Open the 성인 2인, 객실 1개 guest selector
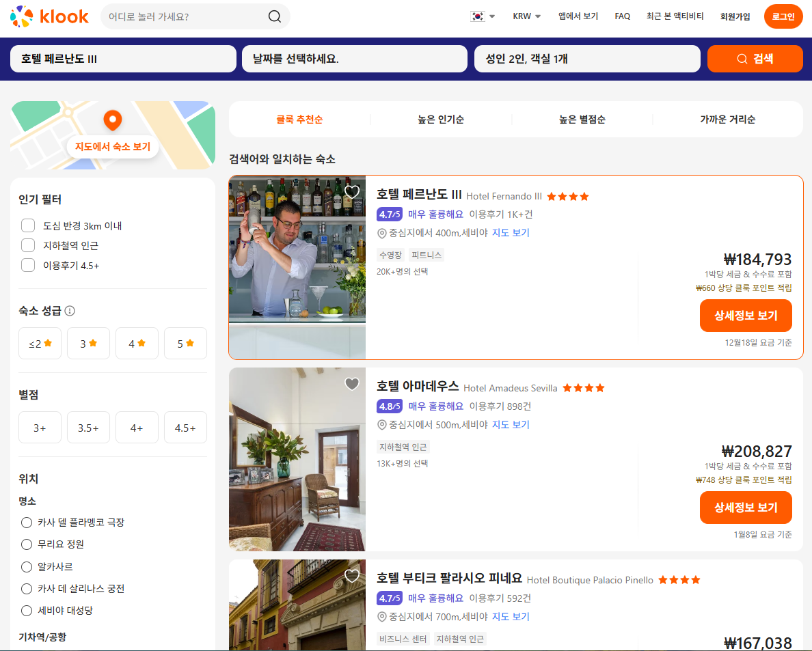The height and width of the screenshot is (651, 812). pos(587,59)
